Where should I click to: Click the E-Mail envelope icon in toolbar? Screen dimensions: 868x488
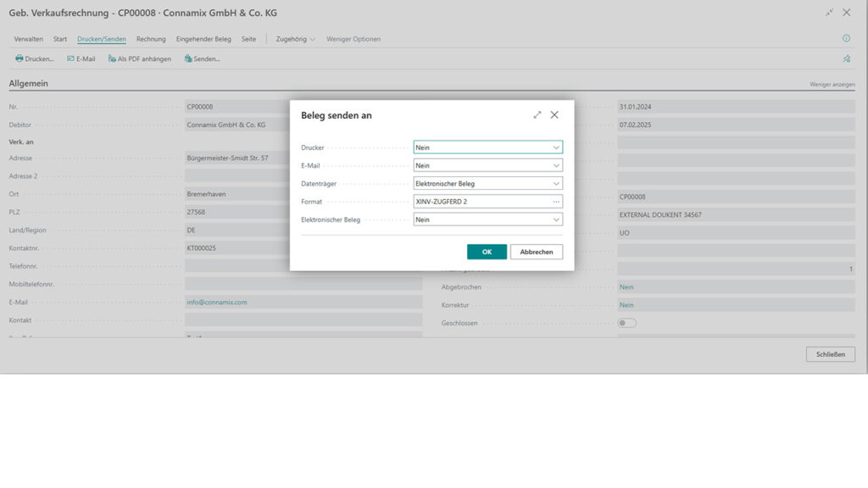(71, 59)
